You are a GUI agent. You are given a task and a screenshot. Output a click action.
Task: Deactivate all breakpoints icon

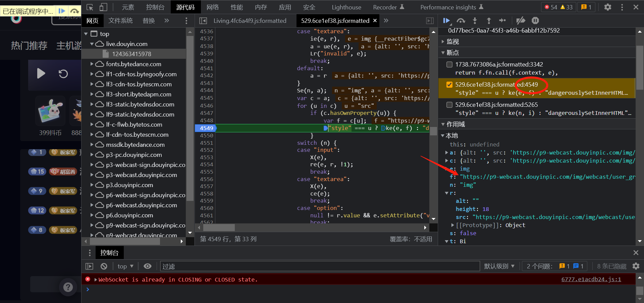pyautogui.click(x=521, y=21)
